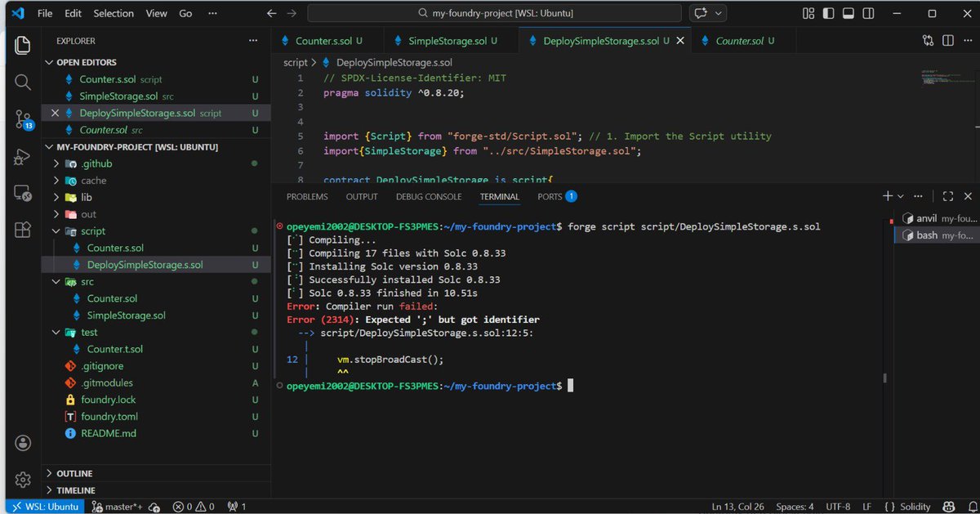
Task: Open editor more actions ellipsis
Action: tap(967, 40)
